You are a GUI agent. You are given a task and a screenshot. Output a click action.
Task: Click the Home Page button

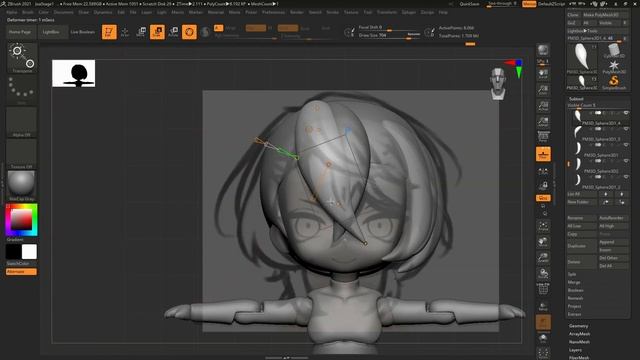(x=20, y=32)
